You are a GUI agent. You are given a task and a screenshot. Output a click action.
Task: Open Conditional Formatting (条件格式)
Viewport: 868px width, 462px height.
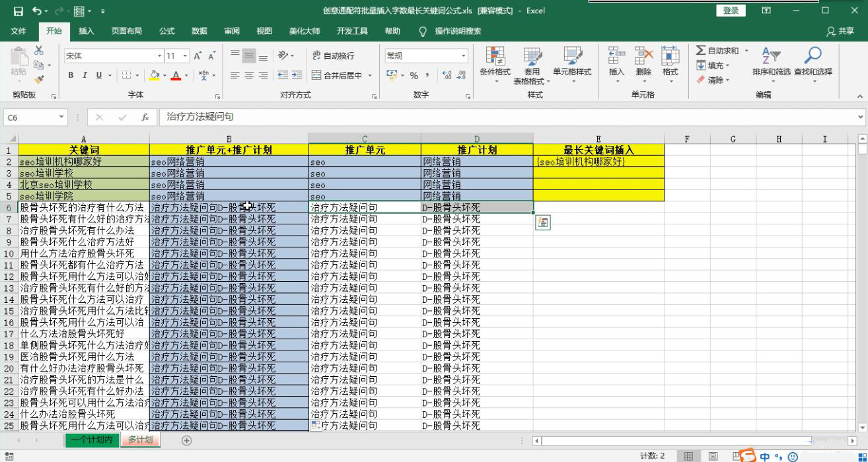pos(494,65)
